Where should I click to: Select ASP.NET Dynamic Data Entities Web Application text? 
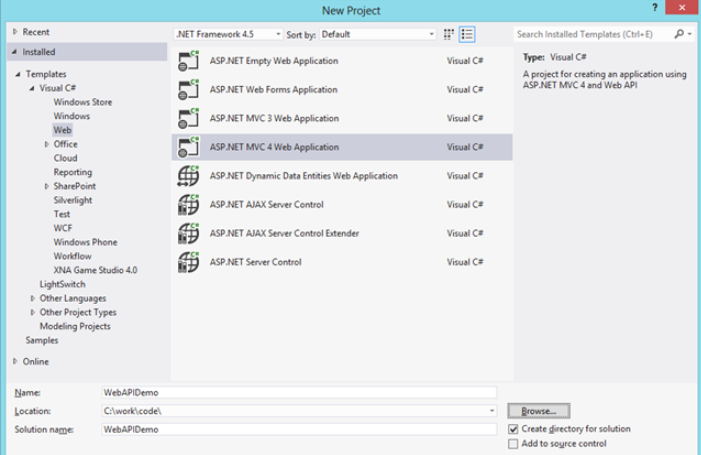(x=304, y=176)
